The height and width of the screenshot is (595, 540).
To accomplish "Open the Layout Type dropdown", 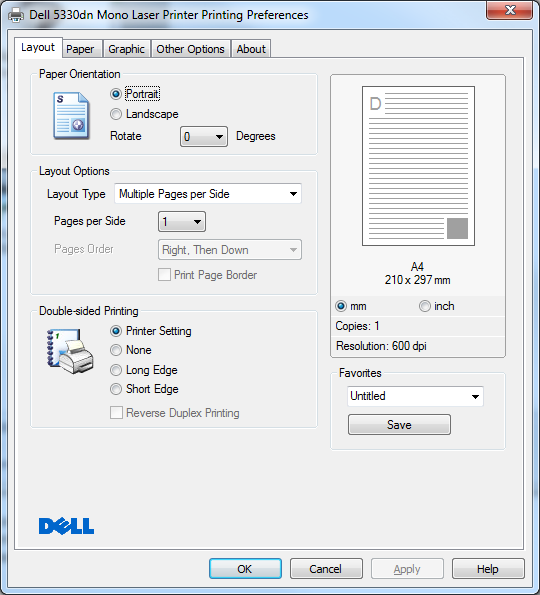I will click(208, 194).
